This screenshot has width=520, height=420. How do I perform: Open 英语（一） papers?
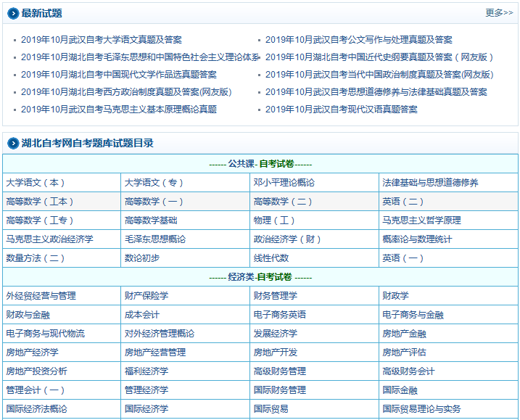click(x=403, y=258)
